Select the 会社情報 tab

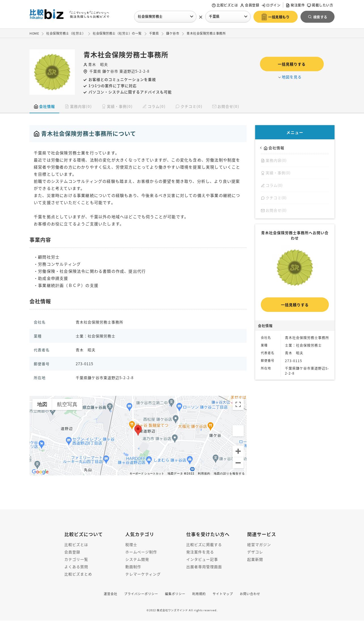click(44, 107)
